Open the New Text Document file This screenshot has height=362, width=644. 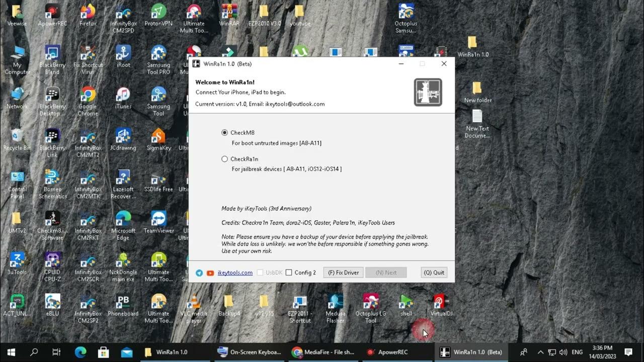point(477,125)
